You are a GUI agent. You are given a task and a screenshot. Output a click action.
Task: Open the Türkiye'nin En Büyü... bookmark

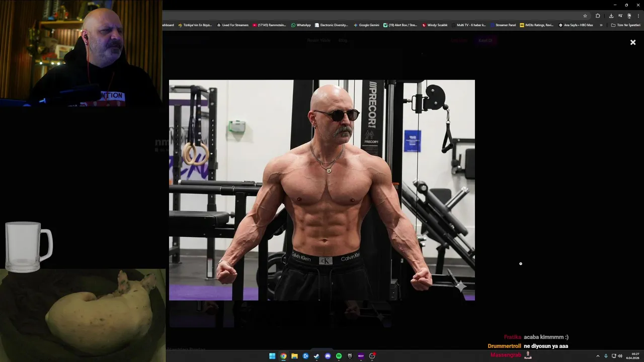tap(195, 25)
